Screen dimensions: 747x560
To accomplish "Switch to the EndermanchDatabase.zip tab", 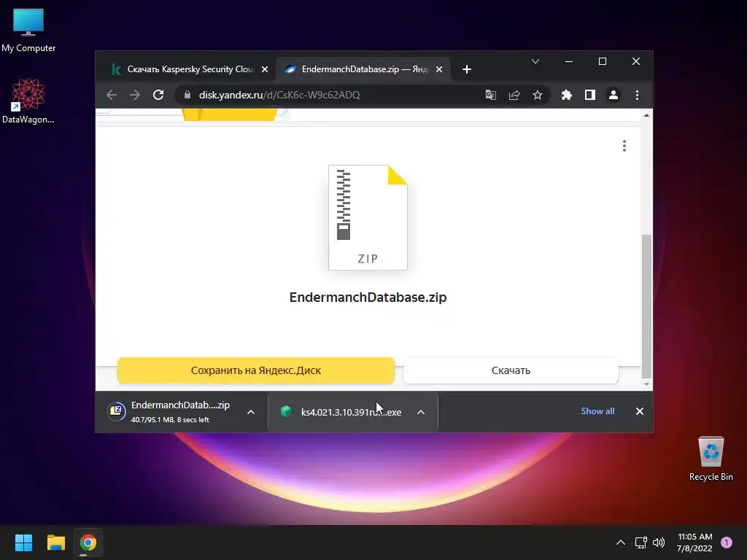I will tap(363, 69).
